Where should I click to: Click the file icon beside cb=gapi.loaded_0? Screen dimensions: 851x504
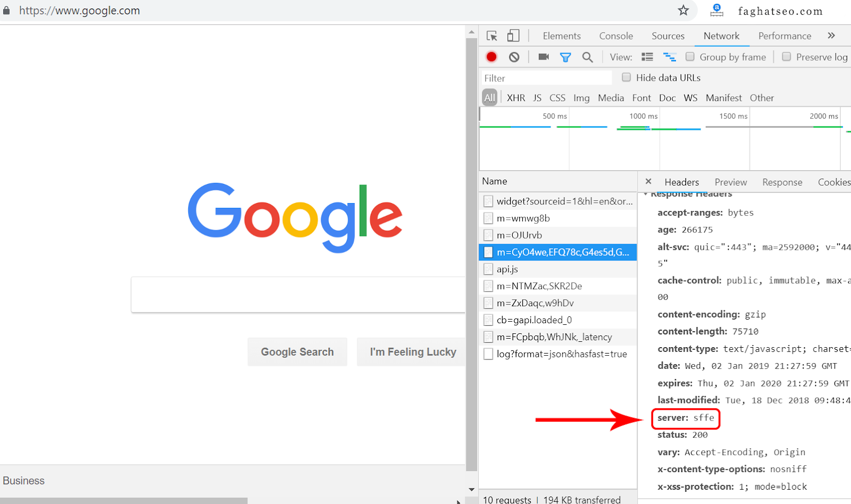[x=488, y=320]
